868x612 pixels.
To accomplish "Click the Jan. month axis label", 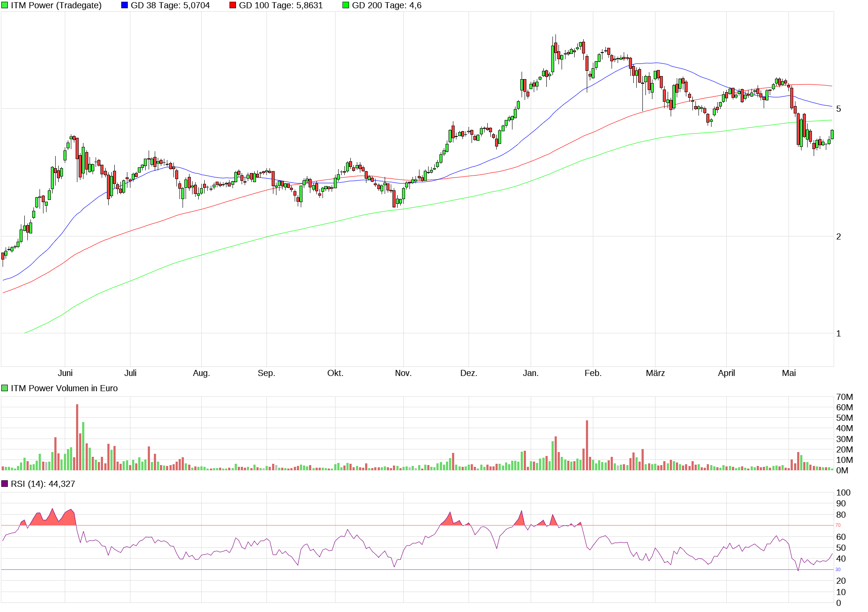I will [x=530, y=373].
